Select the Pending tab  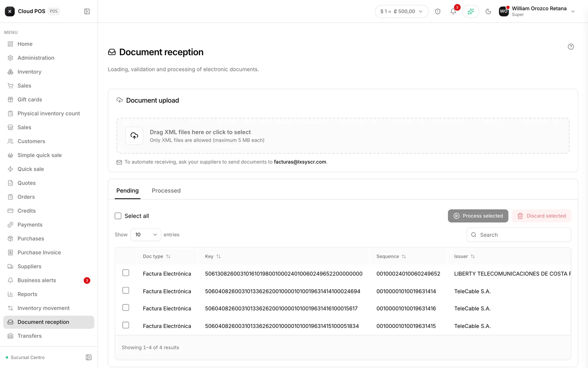click(128, 191)
